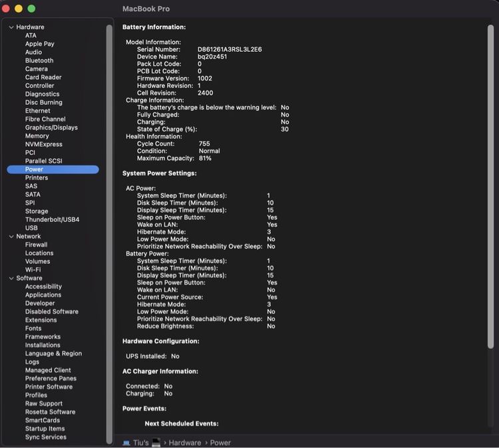
Task: Select Extensions in the sidebar
Action: [41, 320]
